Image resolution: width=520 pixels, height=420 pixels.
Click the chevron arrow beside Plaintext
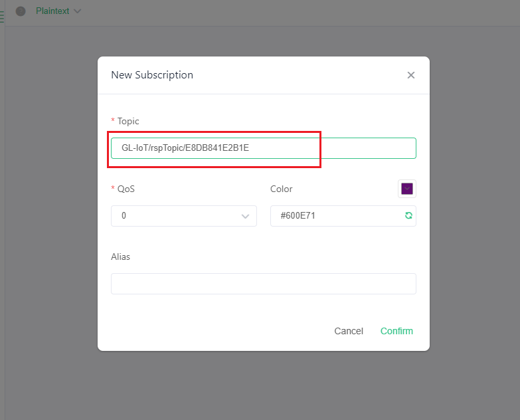pos(77,11)
